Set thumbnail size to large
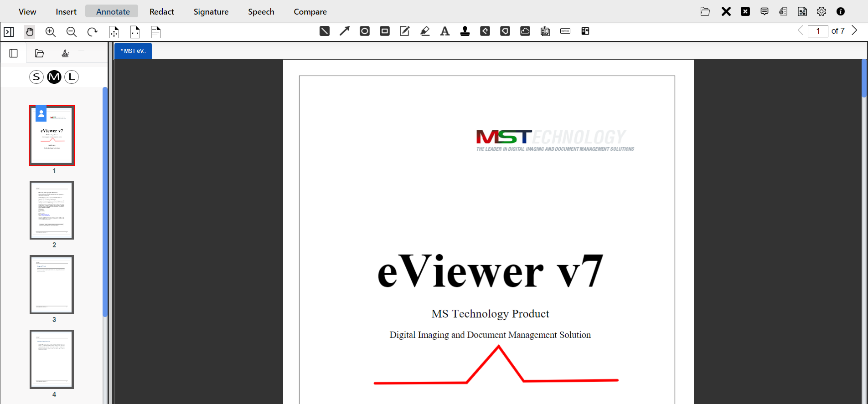This screenshot has height=404, width=868. coord(72,77)
